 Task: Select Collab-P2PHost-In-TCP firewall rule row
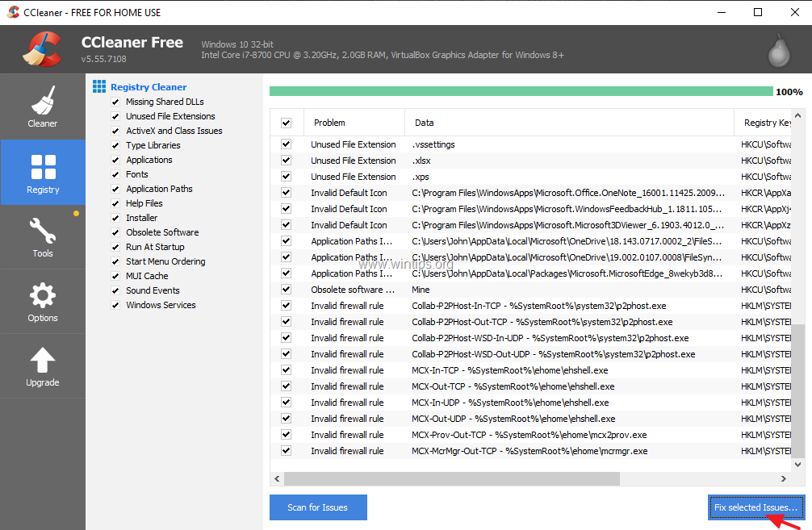[x=531, y=306]
